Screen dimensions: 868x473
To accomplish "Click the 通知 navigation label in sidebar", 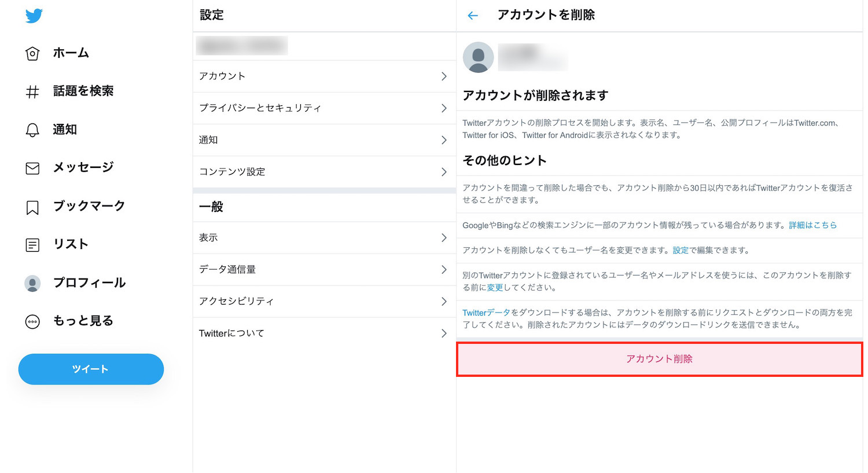I will 65,130.
